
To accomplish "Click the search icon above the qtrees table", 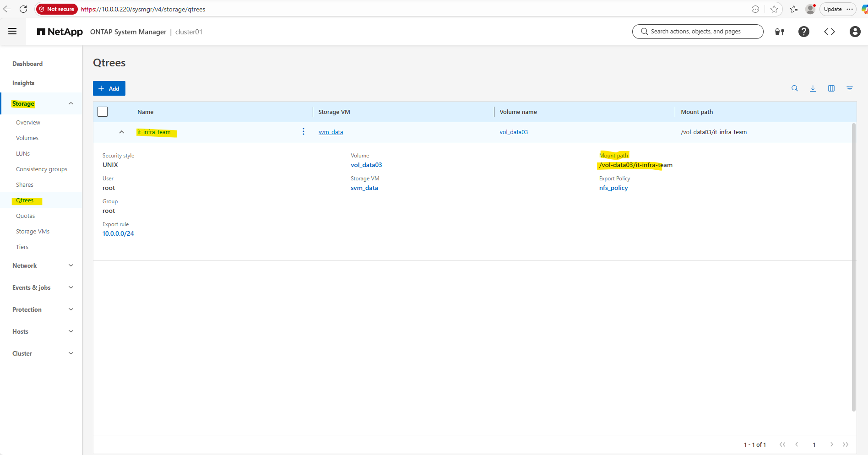I will point(795,88).
